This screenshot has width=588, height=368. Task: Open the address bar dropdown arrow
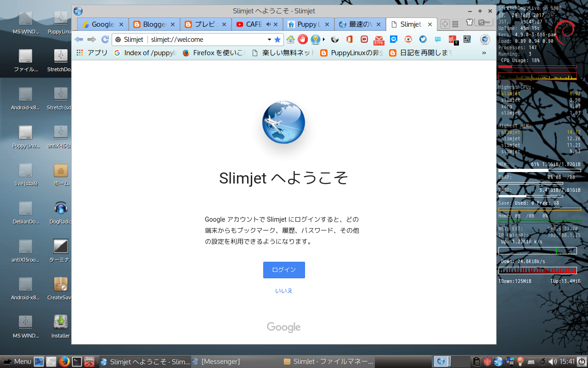click(269, 40)
